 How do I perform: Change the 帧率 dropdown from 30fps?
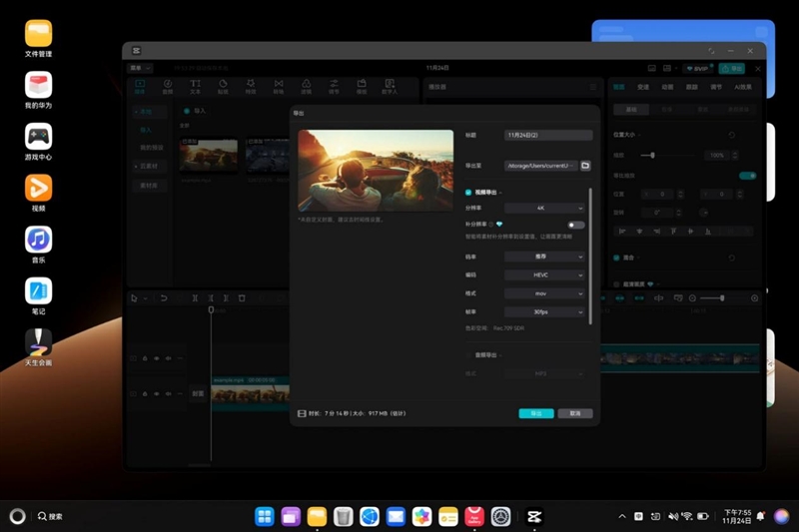coord(544,311)
